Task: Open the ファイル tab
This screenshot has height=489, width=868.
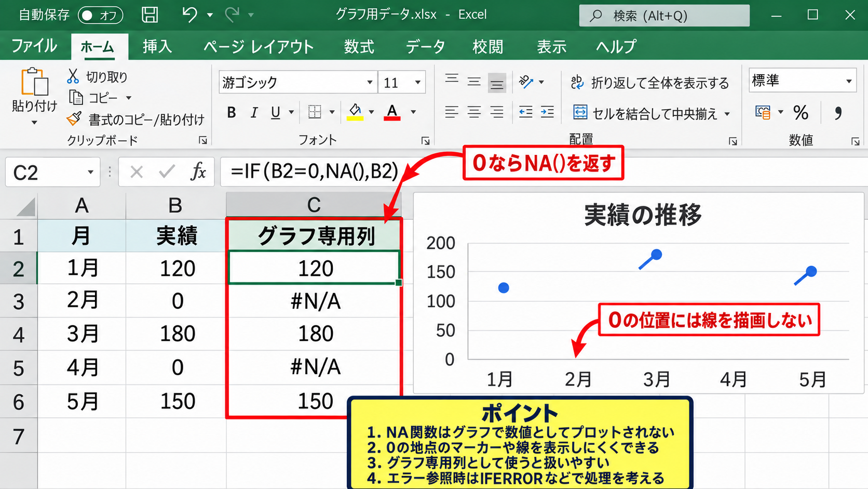Action: (34, 46)
